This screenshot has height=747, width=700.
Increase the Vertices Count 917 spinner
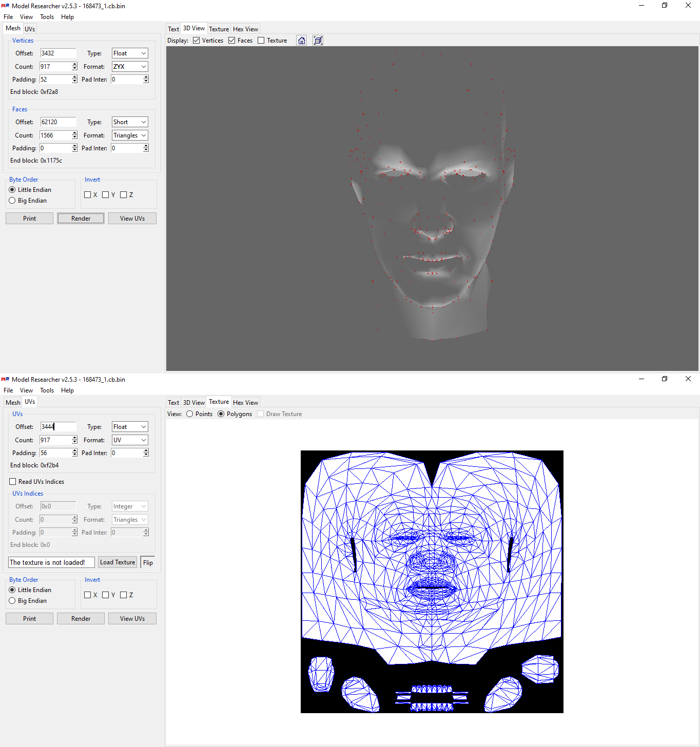75,65
